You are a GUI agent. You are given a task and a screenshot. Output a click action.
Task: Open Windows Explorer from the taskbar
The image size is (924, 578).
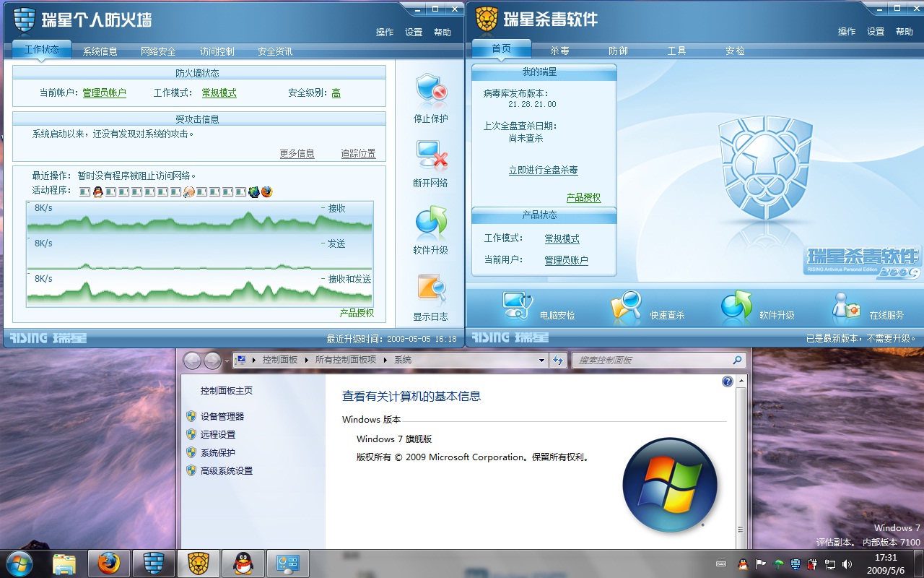click(x=64, y=564)
